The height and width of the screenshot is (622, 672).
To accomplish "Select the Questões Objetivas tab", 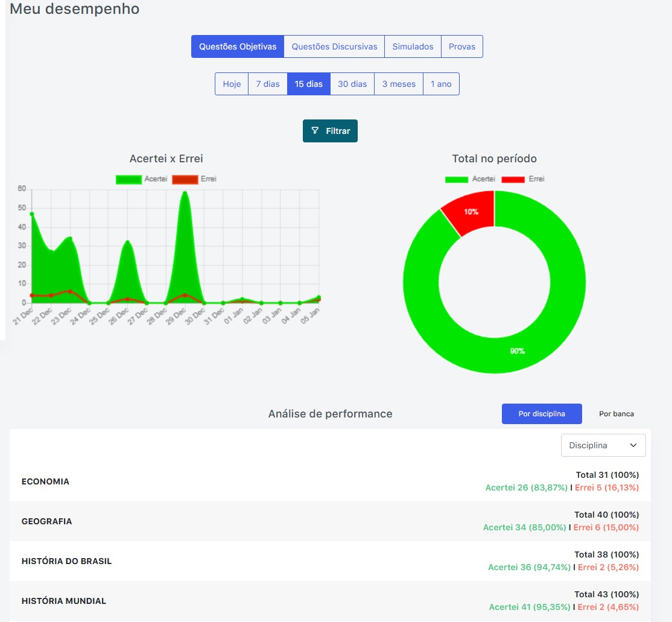I will pyautogui.click(x=238, y=46).
